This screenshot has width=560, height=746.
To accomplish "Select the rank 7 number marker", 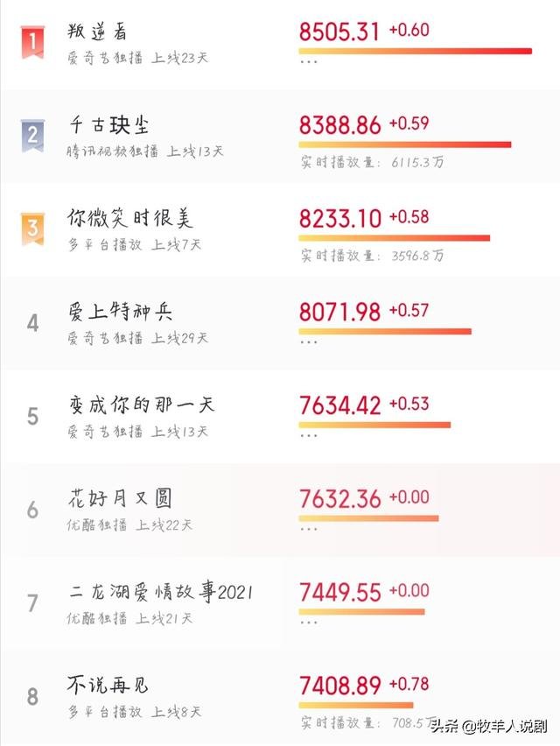I will 32,602.
